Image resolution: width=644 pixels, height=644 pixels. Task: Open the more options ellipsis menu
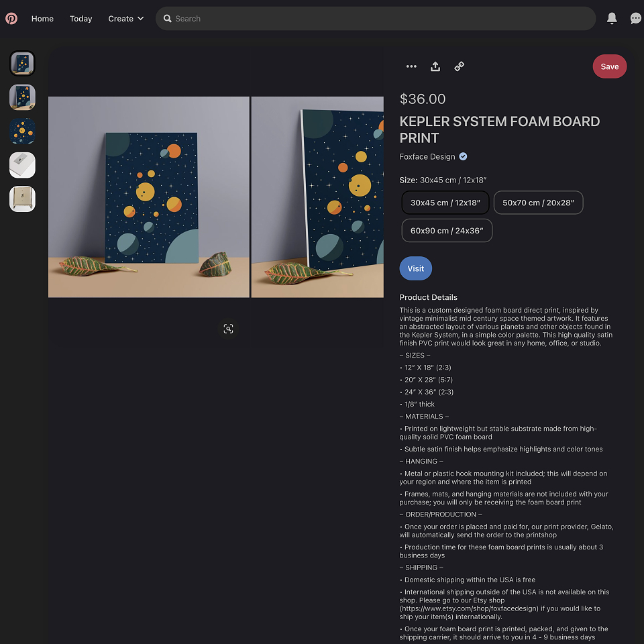pos(411,66)
